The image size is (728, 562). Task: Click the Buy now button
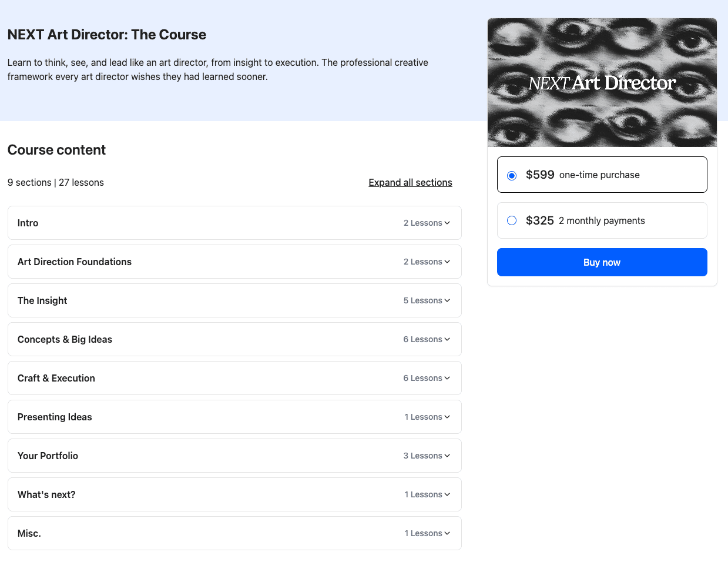coord(602,262)
